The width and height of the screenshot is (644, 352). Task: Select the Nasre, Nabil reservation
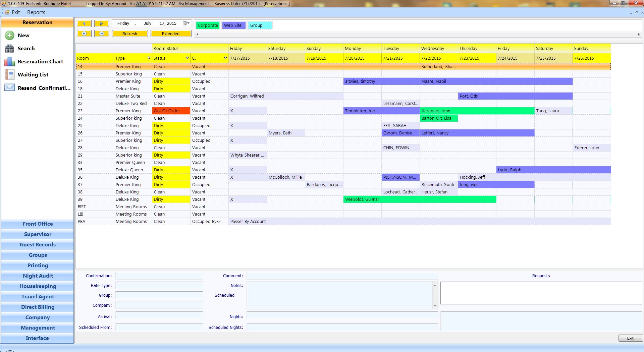[496, 81]
